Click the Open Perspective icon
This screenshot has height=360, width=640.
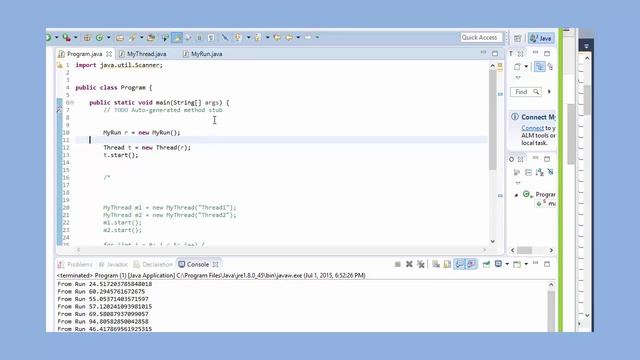(x=518, y=38)
